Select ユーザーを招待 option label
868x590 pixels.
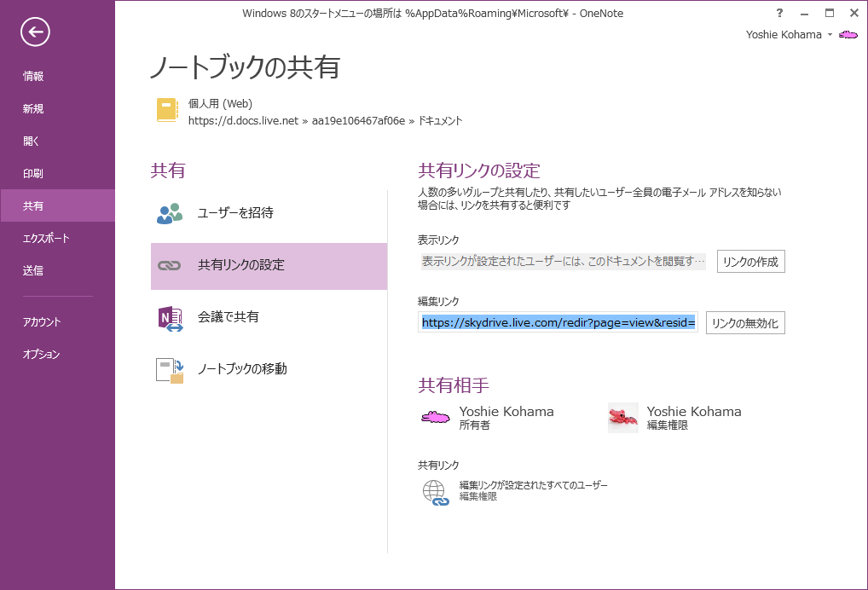235,212
